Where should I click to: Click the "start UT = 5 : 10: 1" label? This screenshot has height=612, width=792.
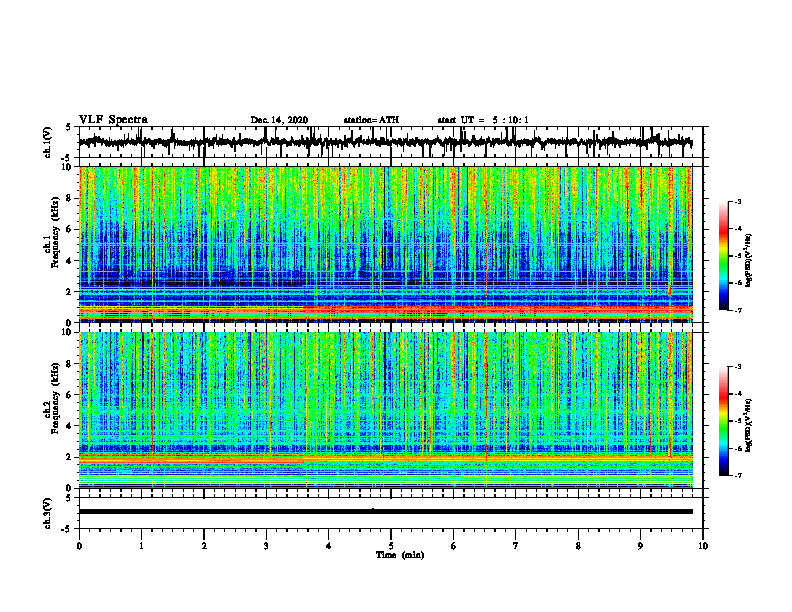tap(483, 120)
